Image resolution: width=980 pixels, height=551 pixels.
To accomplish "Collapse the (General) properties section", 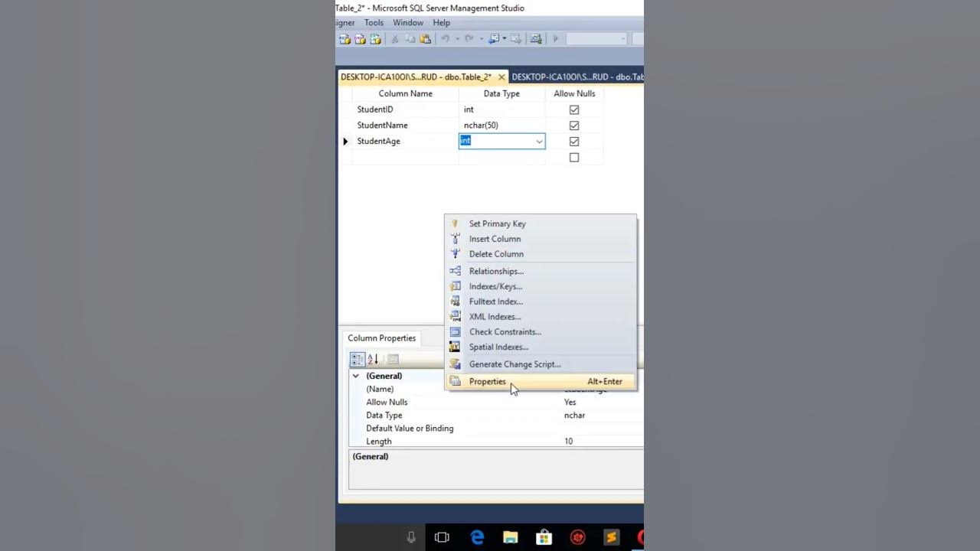I will [355, 376].
